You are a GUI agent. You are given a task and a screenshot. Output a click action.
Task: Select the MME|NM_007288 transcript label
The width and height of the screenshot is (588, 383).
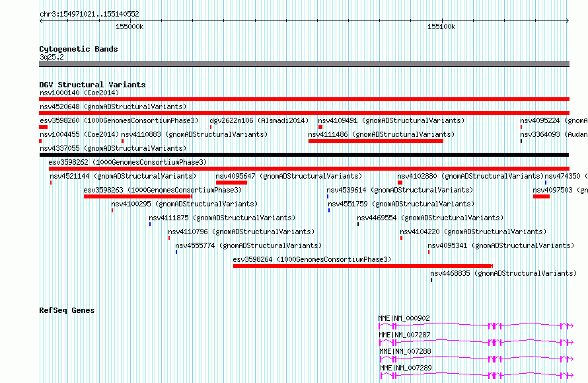point(406,351)
